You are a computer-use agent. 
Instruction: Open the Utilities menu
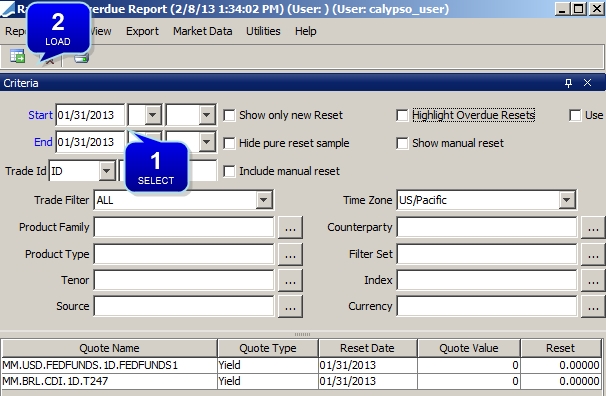tap(263, 31)
